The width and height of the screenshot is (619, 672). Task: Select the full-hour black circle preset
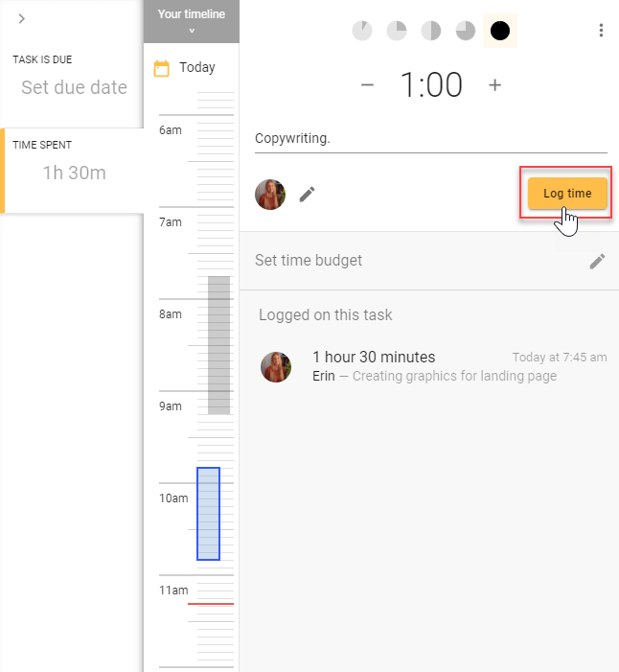pyautogui.click(x=500, y=31)
